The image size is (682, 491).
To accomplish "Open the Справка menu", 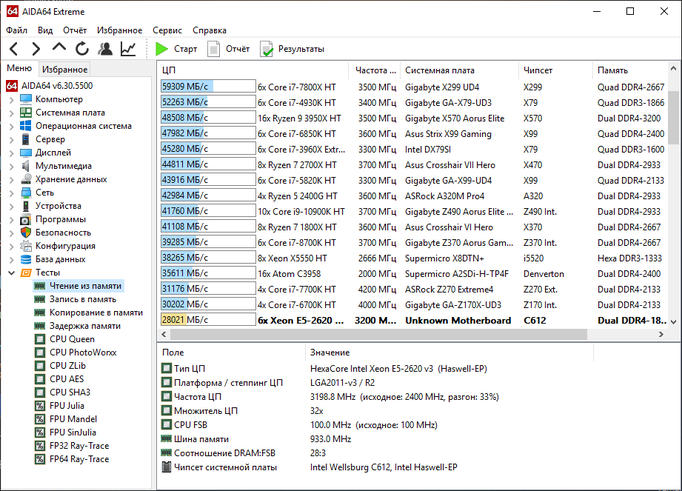I will (x=209, y=30).
